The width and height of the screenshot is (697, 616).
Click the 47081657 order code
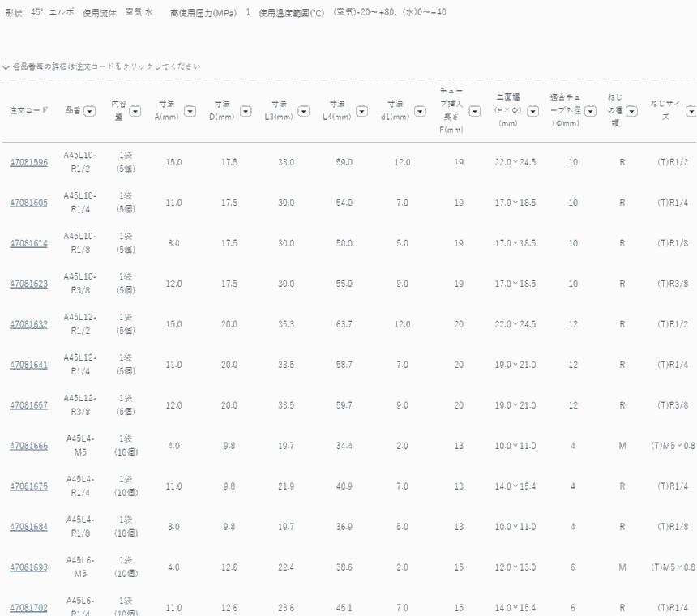coord(28,405)
